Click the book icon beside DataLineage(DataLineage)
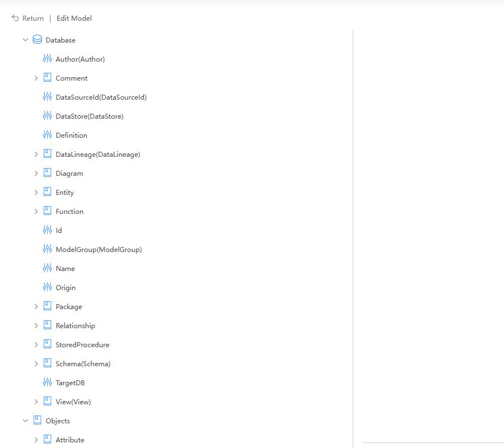 point(47,153)
